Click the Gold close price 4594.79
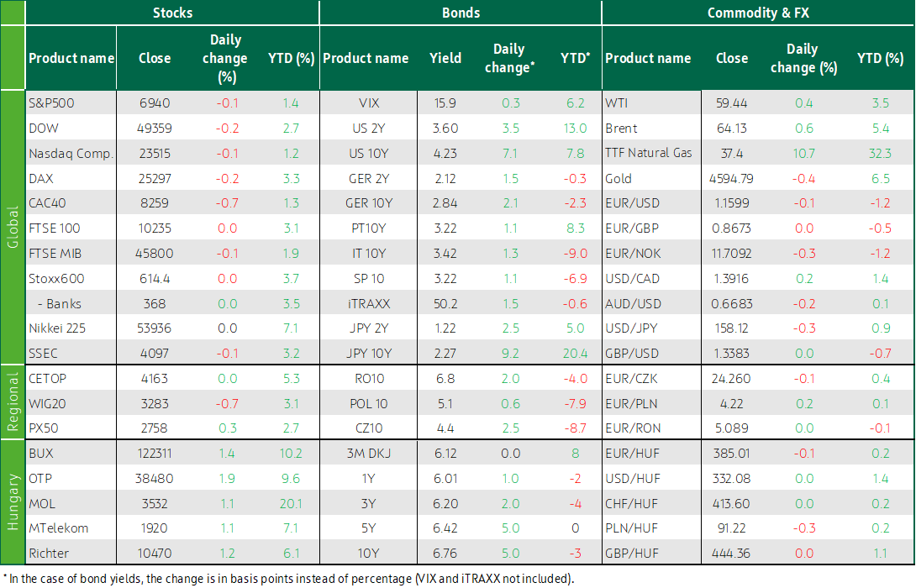Viewport: 916px width, 588px height. point(731,179)
